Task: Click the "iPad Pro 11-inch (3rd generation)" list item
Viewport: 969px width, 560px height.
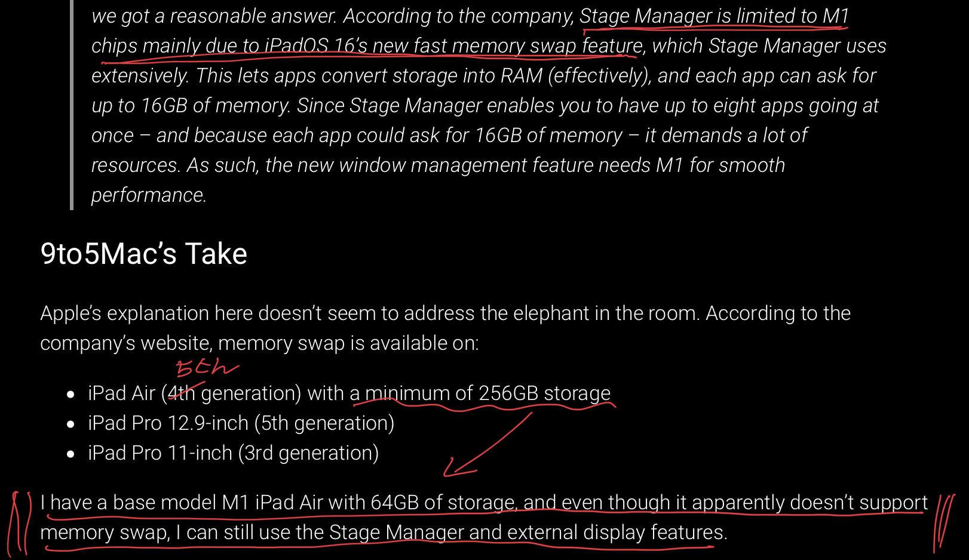Action: click(x=233, y=453)
